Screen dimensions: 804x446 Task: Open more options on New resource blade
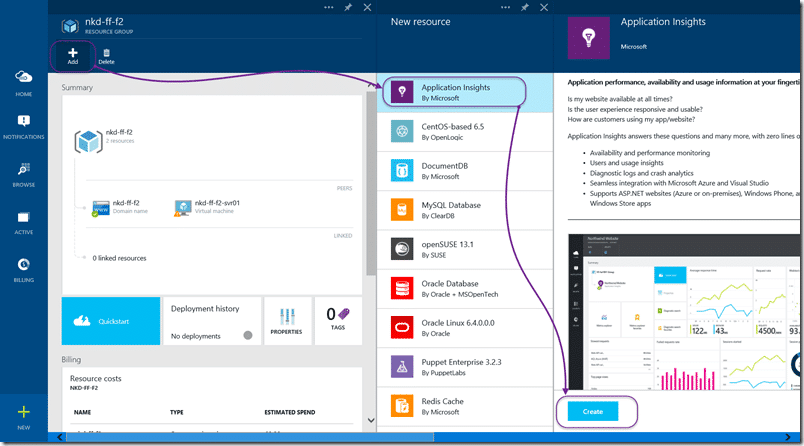click(x=506, y=7)
